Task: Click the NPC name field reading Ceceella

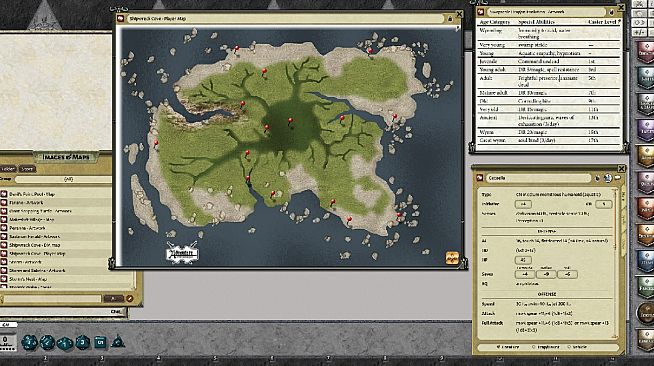Action: pos(539,178)
